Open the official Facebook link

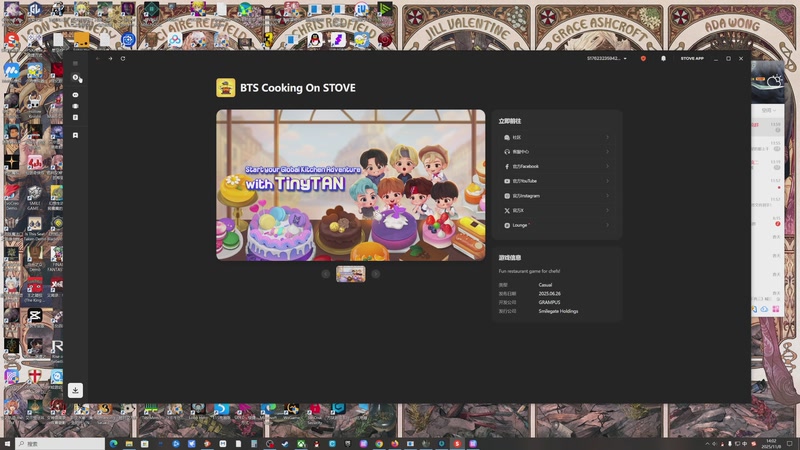pyautogui.click(x=557, y=166)
